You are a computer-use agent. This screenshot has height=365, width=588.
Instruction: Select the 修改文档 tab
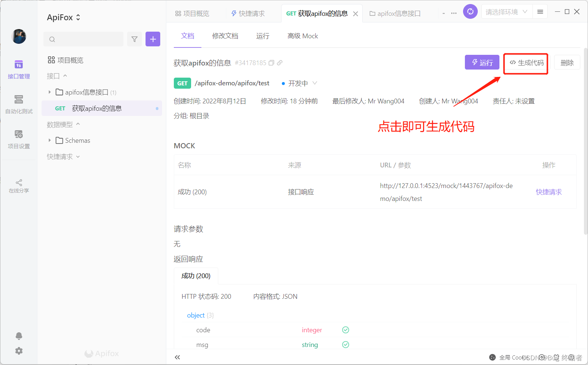225,36
